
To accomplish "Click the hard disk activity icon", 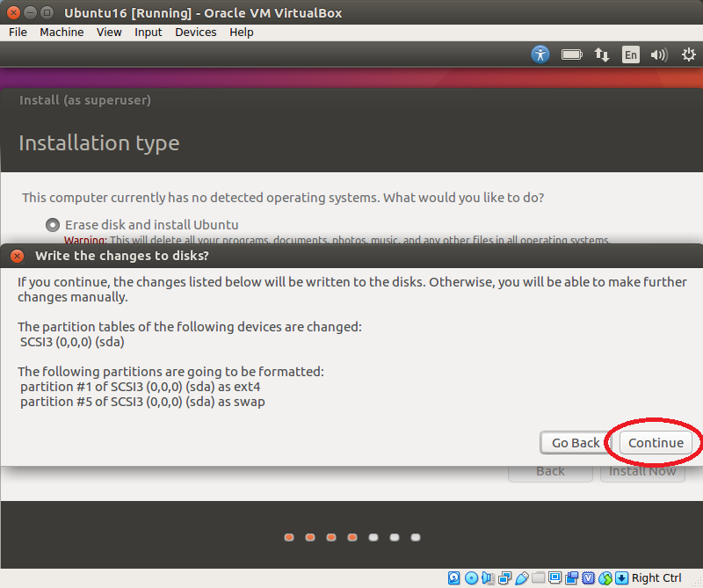I will (453, 578).
